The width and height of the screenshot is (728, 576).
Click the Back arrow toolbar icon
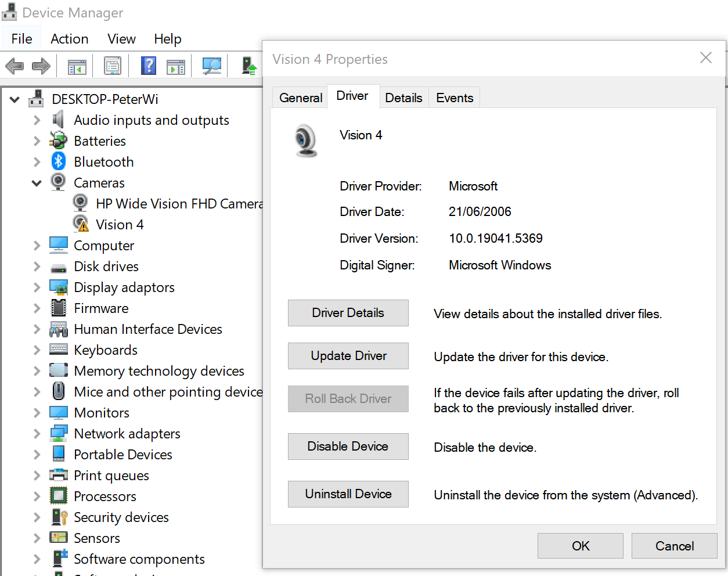tap(15, 66)
